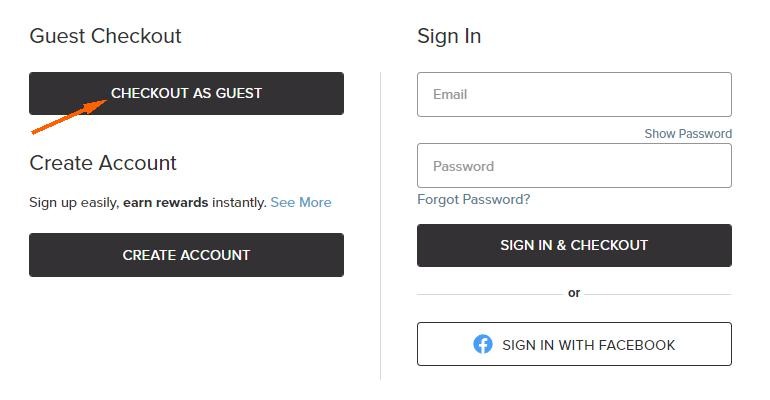Click the Create Account section heading

[103, 163]
